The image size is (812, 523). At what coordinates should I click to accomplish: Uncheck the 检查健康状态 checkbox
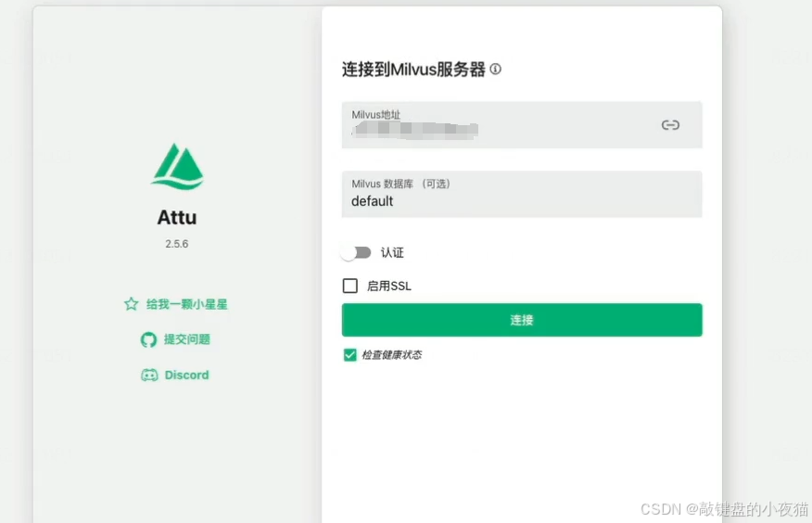pos(350,355)
